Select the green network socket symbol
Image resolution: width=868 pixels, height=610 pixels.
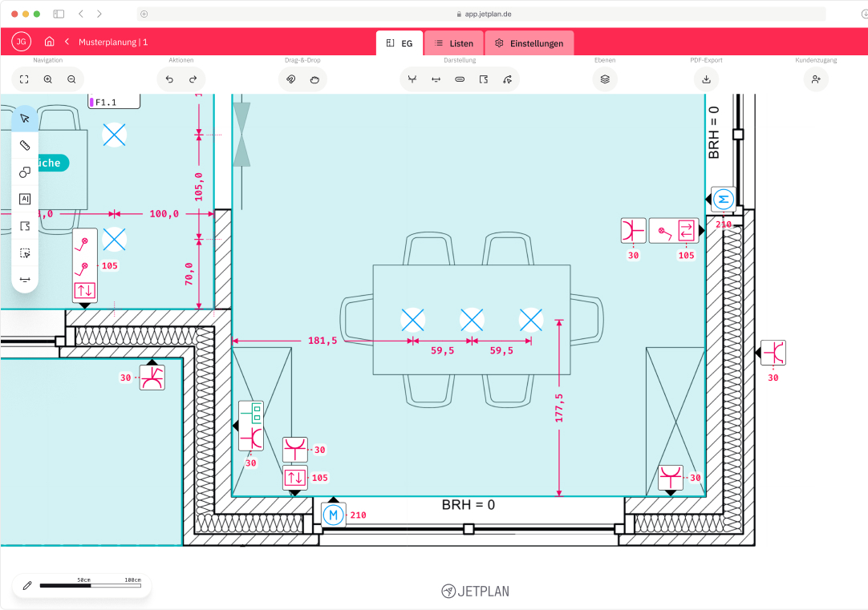[251, 413]
